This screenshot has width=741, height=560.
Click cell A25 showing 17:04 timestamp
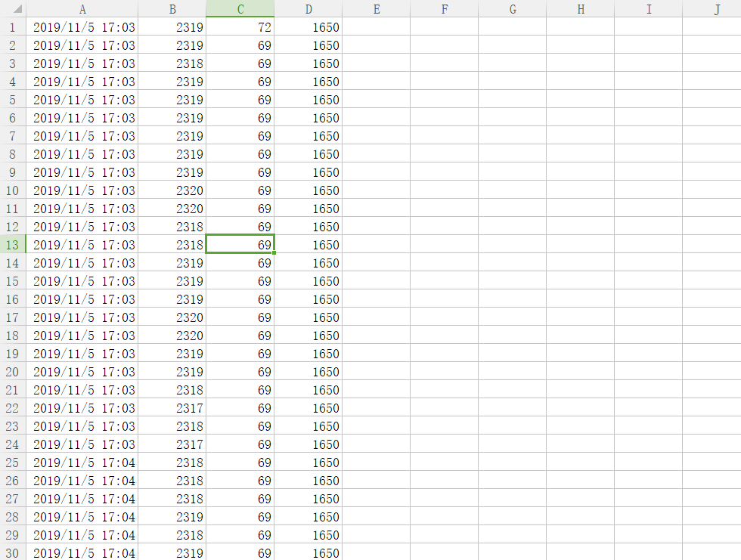(82, 463)
